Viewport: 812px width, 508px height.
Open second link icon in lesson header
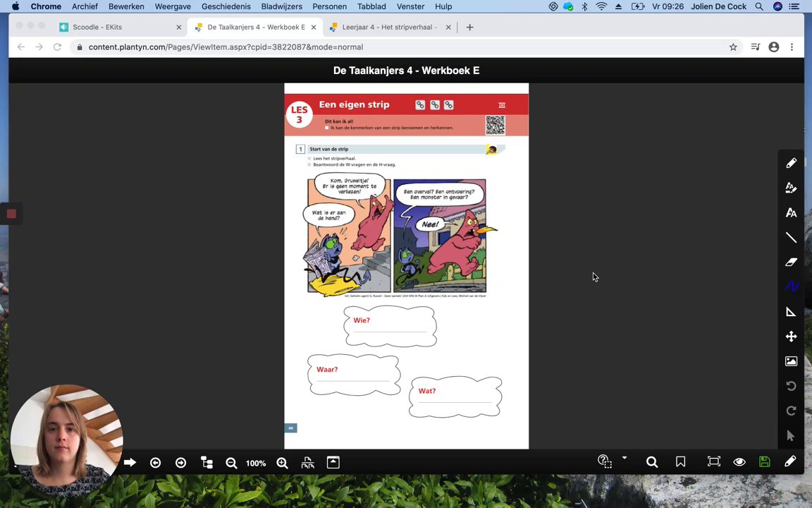pyautogui.click(x=434, y=105)
